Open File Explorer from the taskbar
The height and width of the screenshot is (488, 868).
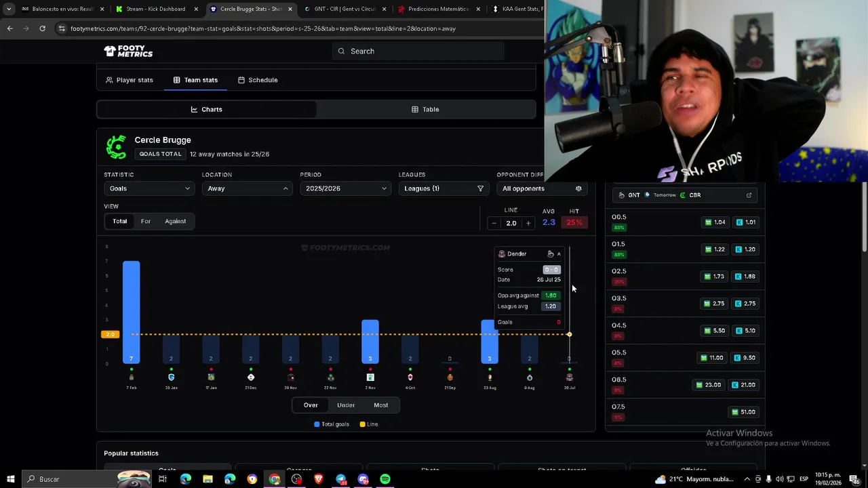coord(208,479)
